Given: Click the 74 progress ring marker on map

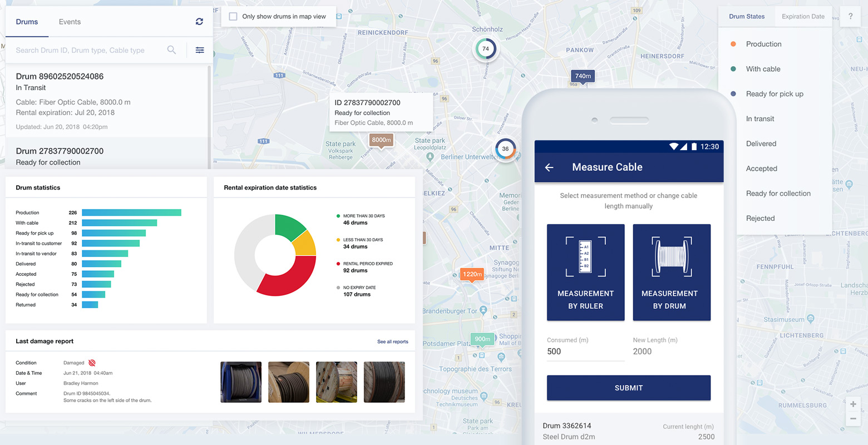Looking at the screenshot, I should click(486, 49).
